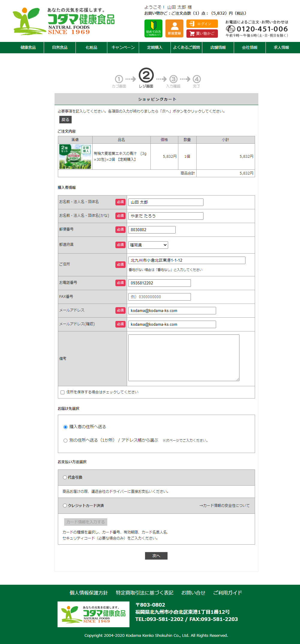Click inside the 備考 notes textarea

(x=184, y=358)
